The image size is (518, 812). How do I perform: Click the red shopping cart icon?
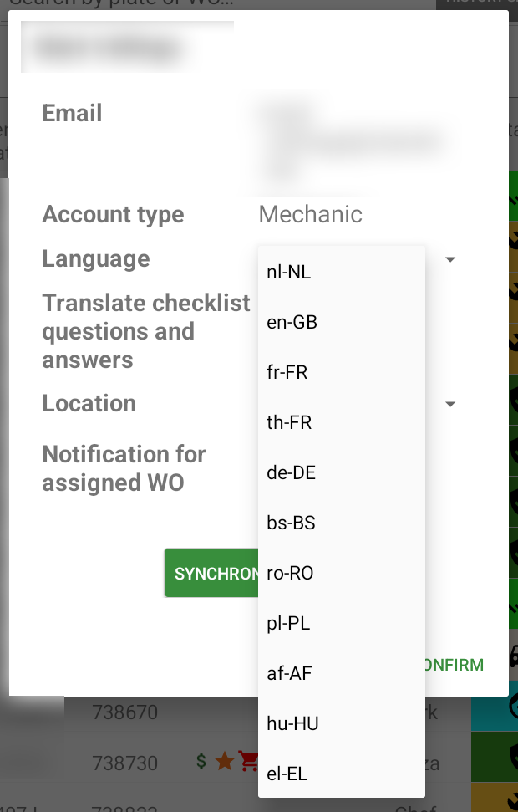tap(248, 761)
